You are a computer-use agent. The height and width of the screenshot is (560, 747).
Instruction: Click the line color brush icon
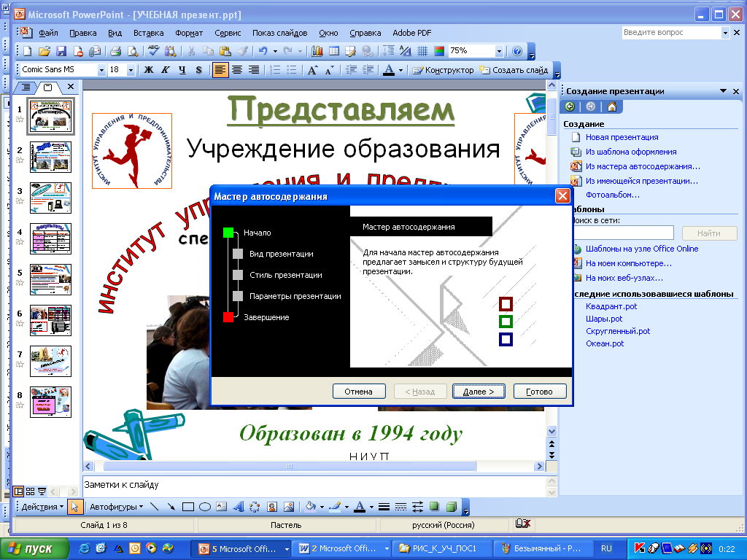336,507
